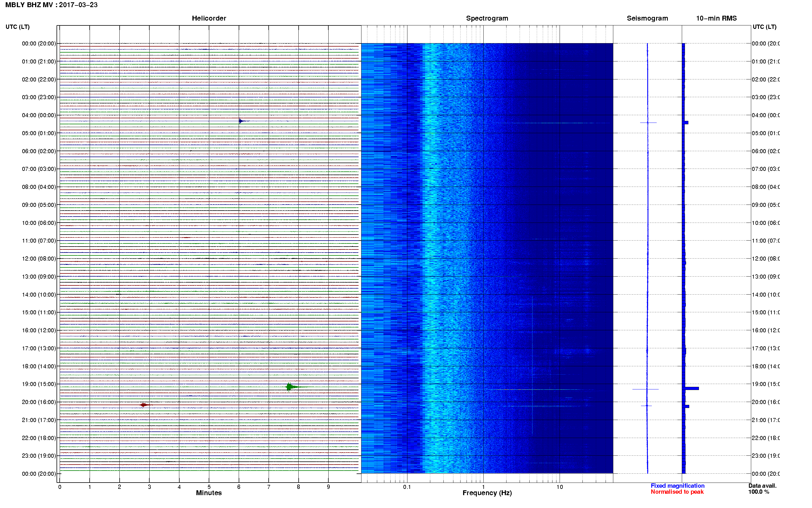812x508 pixels.
Task: Click the blue seismic event near 04:20 on helicorder
Action: [x=242, y=121]
